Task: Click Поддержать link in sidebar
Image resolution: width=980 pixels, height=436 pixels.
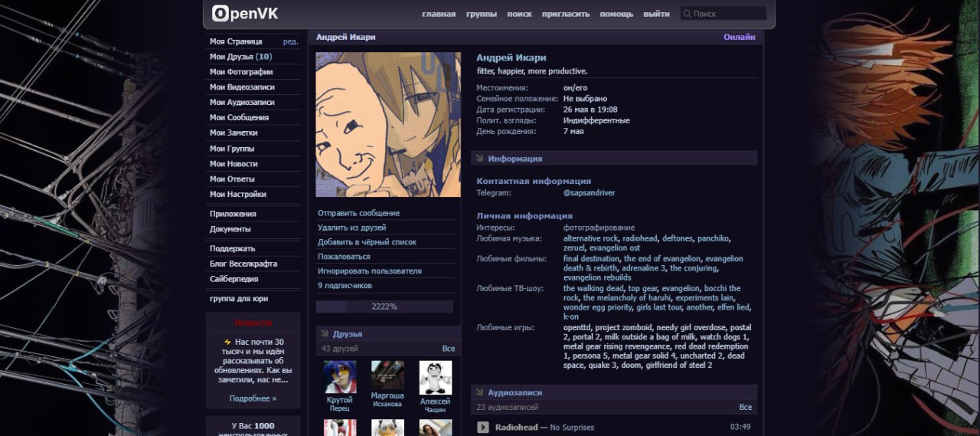Action: click(x=233, y=249)
